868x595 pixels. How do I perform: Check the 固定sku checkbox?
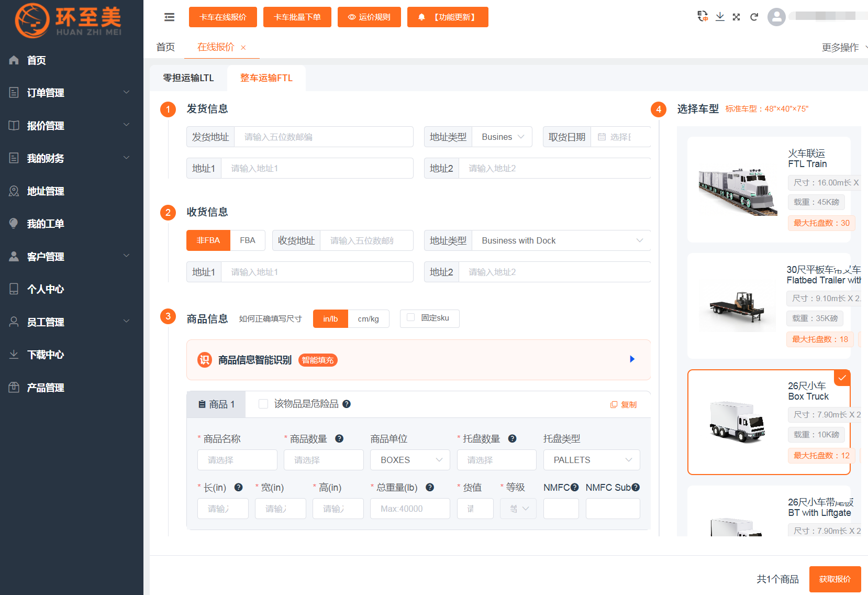tap(411, 317)
